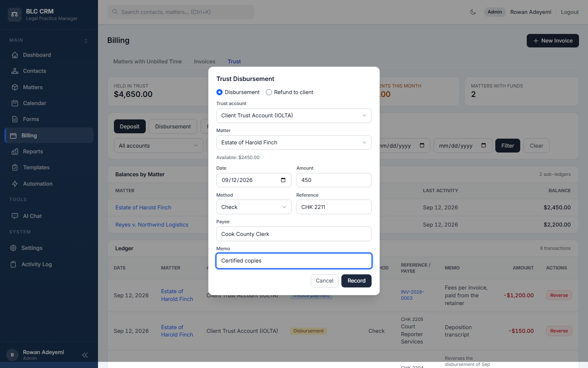
Task: Click the Templates clipboard icon in sidebar
Action: point(15,167)
